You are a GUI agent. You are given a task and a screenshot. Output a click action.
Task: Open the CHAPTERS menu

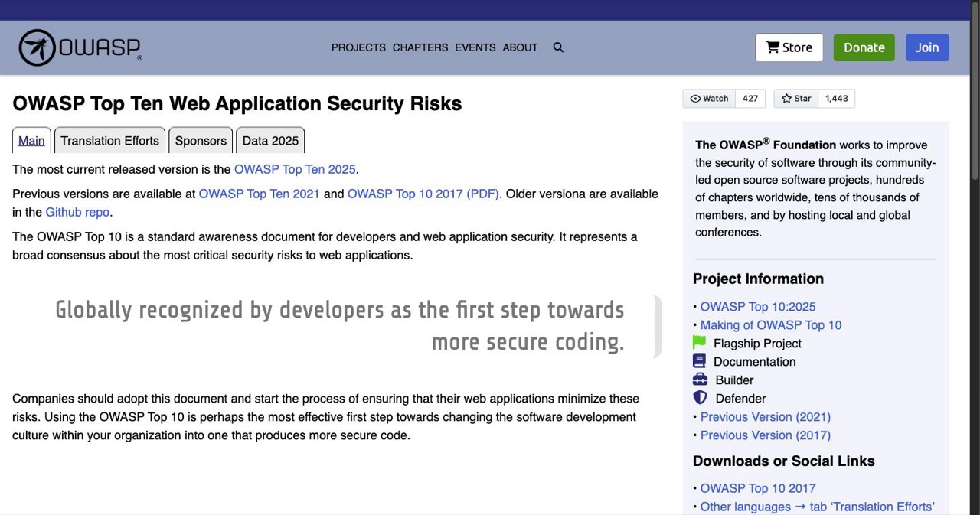[x=420, y=47]
